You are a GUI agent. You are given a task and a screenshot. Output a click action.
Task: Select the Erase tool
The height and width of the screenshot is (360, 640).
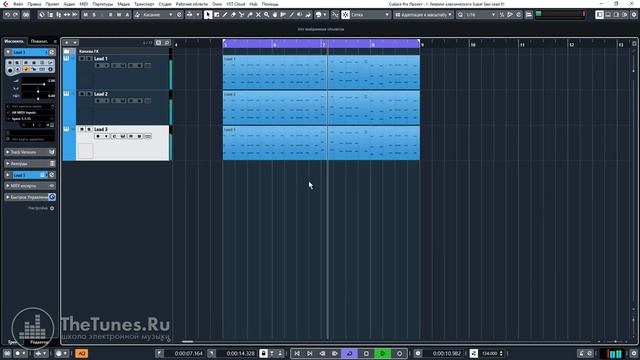pyautogui.click(x=233, y=15)
